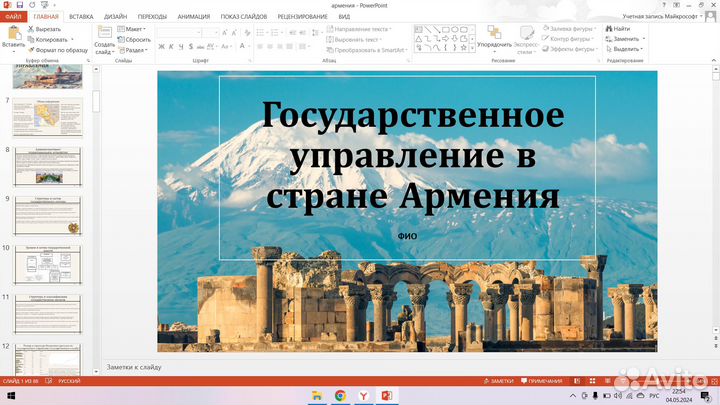This screenshot has height=405, width=720.
Task: Toggle ЗАМЕТКИ notes pane in status bar
Action: 499,381
